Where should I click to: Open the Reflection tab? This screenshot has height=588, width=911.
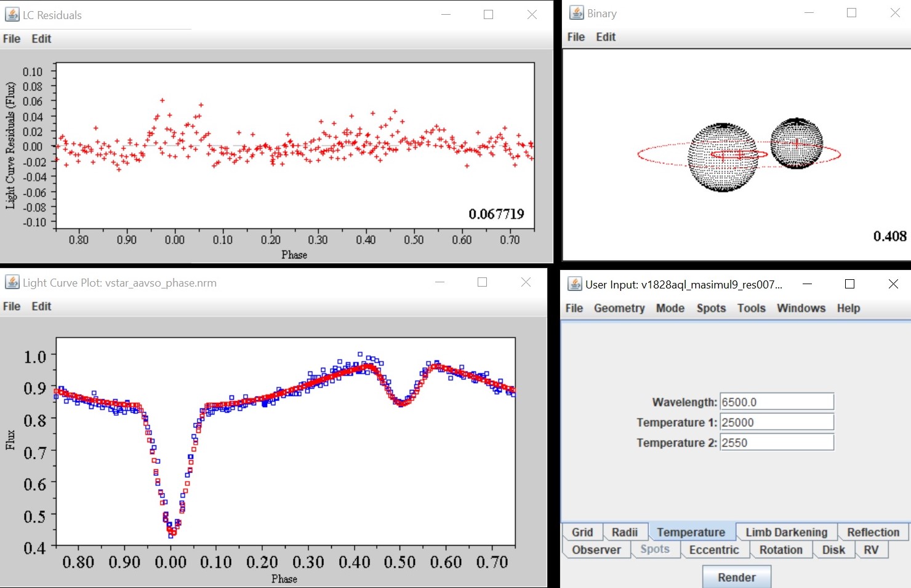(x=872, y=532)
